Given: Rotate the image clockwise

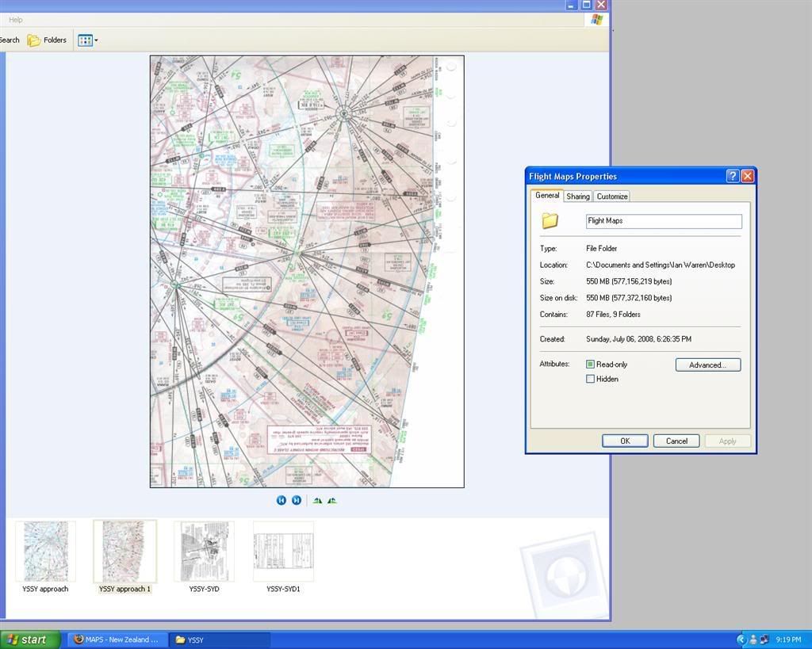Looking at the screenshot, I should point(317,500).
